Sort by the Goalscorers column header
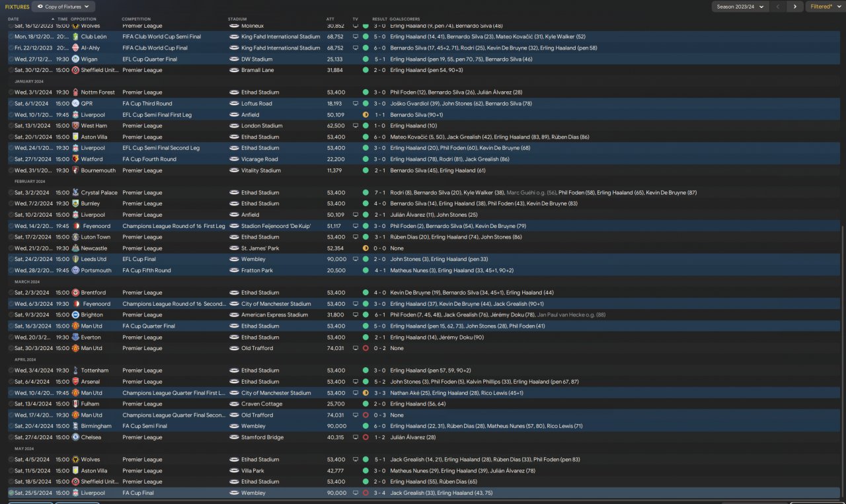The width and height of the screenshot is (846, 504). (404, 19)
